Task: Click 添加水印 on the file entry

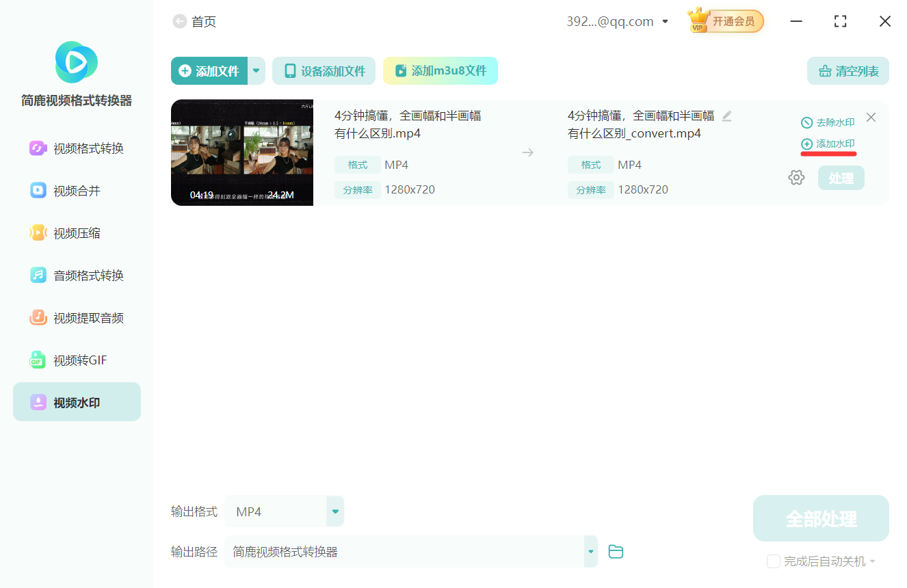Action: 828,144
